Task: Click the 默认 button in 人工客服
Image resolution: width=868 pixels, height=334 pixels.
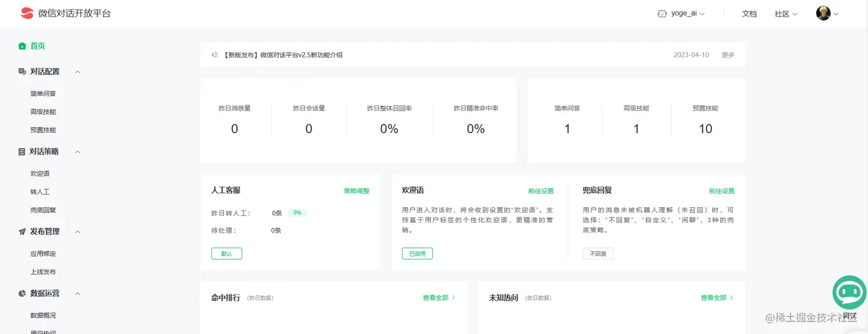Action: [227, 254]
